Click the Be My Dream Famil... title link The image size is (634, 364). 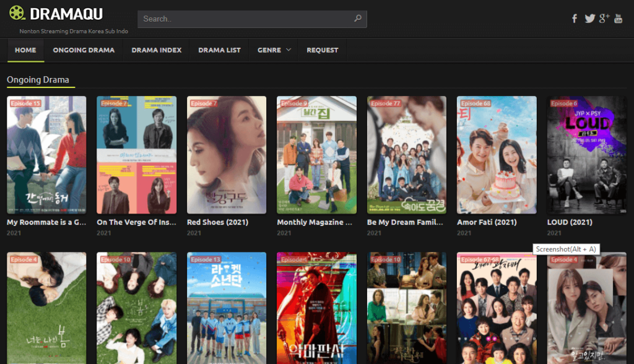pos(405,222)
